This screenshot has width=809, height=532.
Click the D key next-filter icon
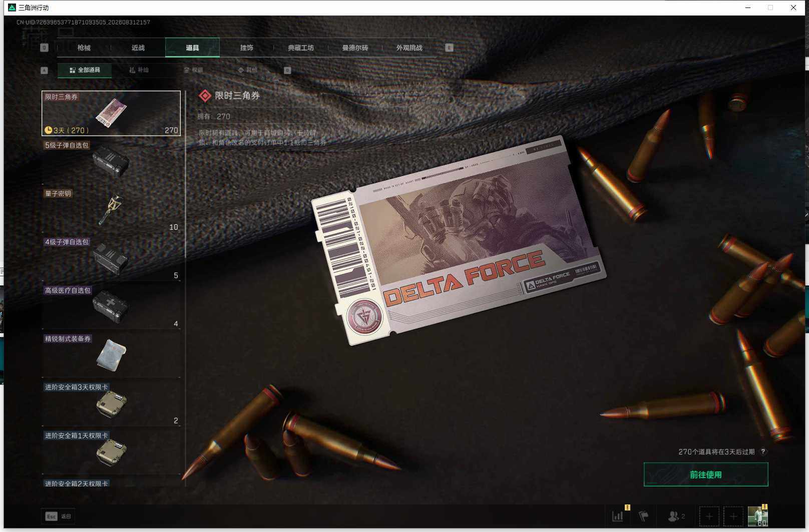[x=287, y=70]
